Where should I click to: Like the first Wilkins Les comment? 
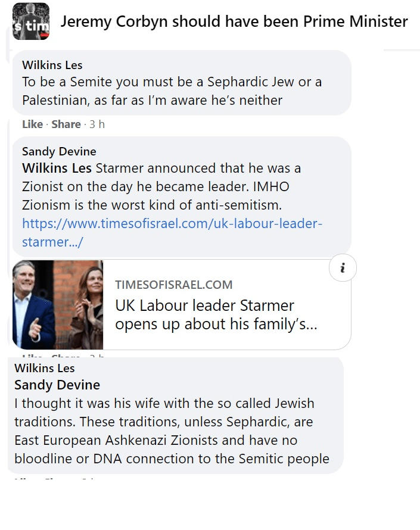click(x=32, y=124)
